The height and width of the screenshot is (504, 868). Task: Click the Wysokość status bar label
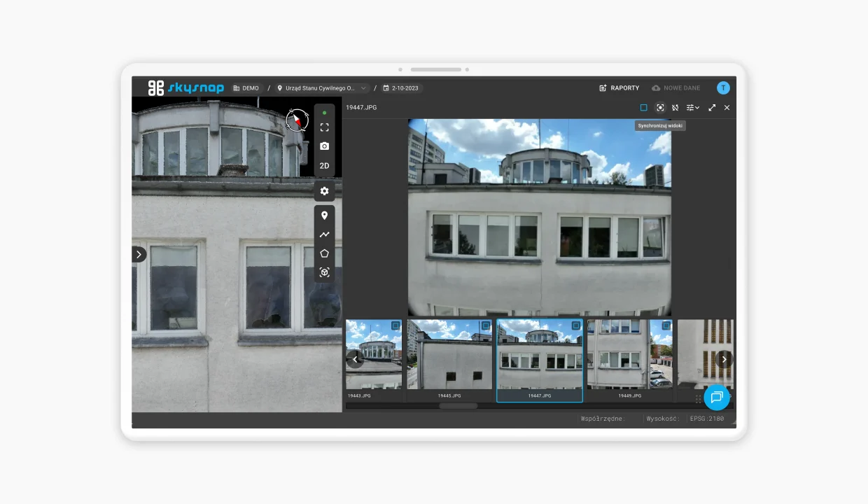pos(663,419)
